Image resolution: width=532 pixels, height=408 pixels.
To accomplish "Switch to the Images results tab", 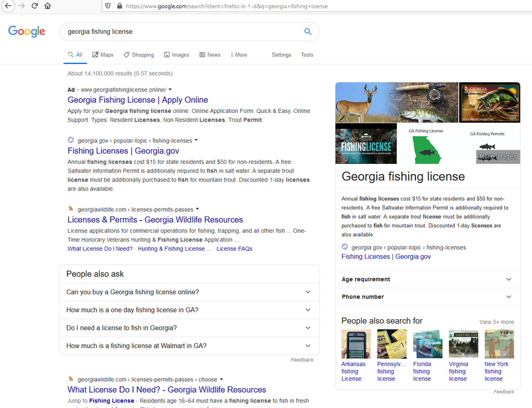I will pos(176,55).
